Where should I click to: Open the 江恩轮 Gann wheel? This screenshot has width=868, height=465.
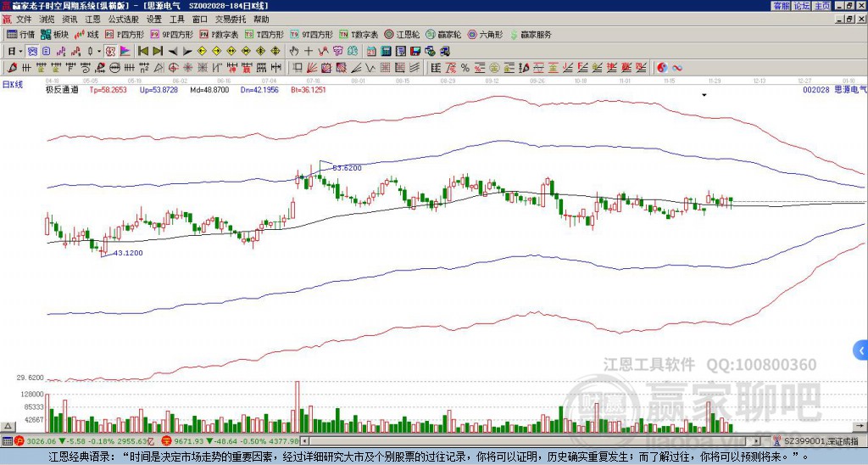[402, 34]
